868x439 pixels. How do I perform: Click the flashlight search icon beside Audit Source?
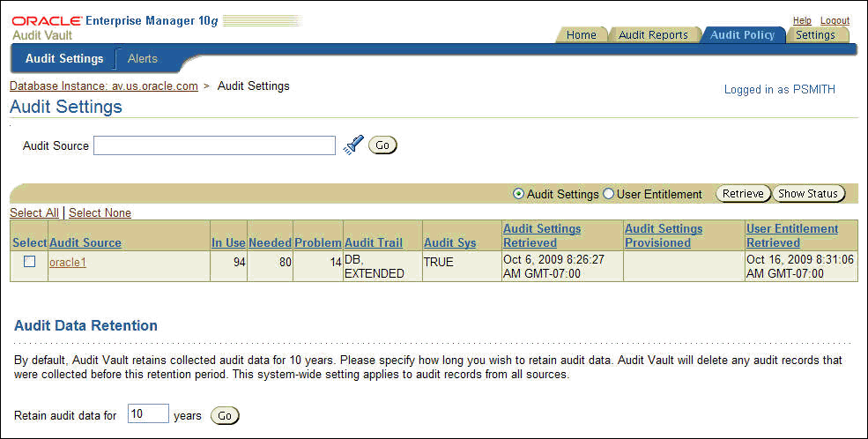(x=353, y=145)
